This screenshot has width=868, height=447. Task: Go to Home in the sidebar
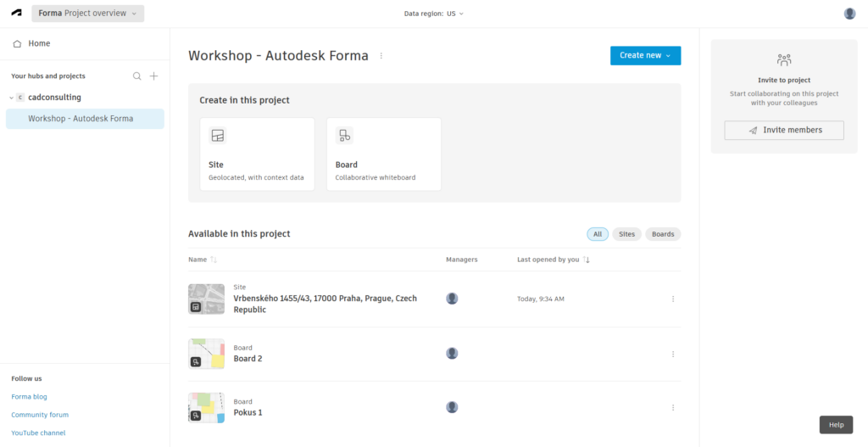click(x=38, y=43)
